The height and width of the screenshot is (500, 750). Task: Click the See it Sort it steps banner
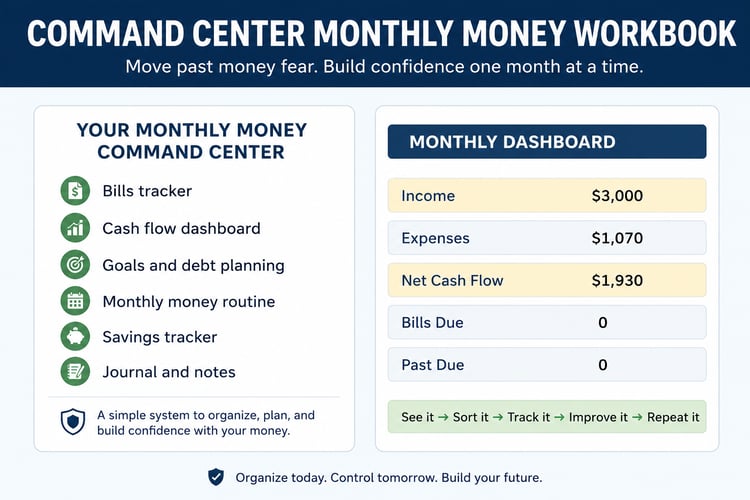(547, 417)
